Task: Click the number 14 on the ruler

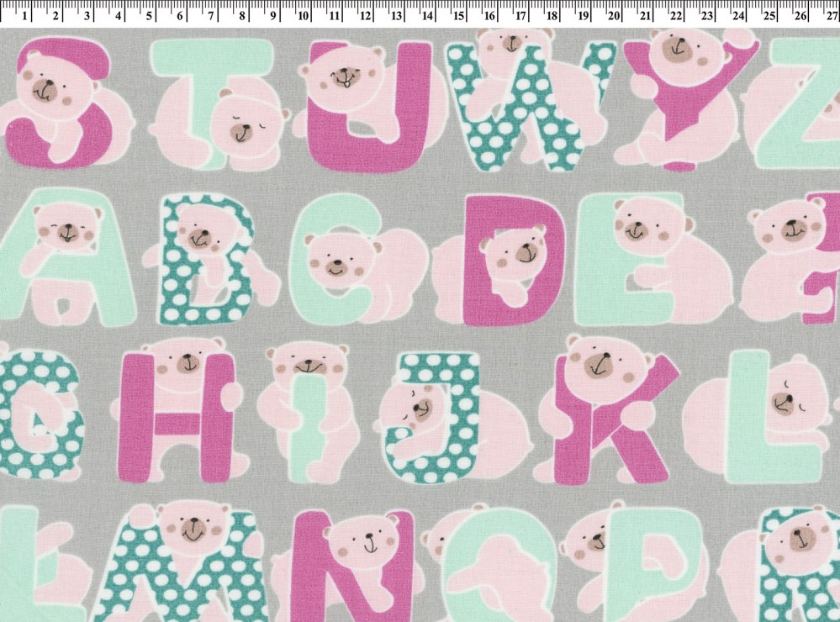Action: pyautogui.click(x=427, y=16)
